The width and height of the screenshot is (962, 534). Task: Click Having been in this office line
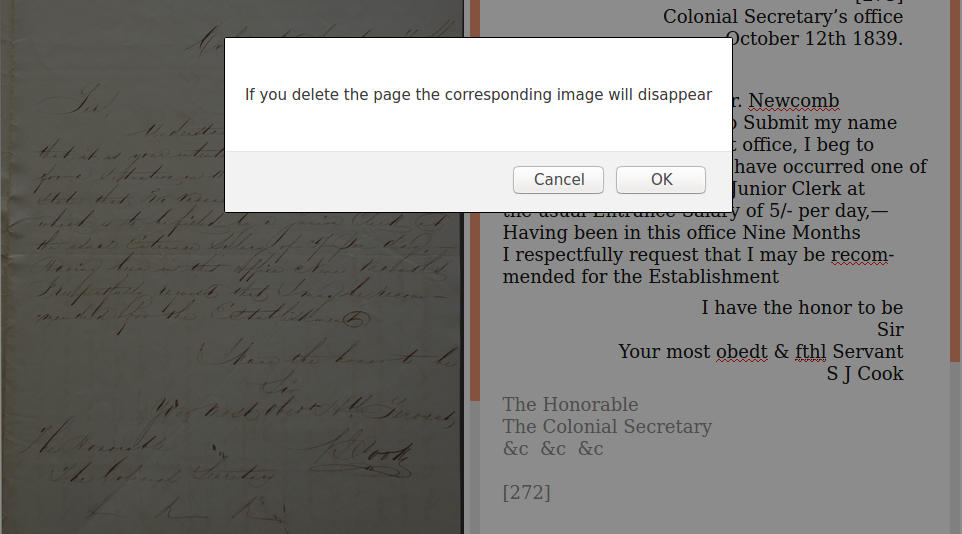pyautogui.click(x=681, y=233)
